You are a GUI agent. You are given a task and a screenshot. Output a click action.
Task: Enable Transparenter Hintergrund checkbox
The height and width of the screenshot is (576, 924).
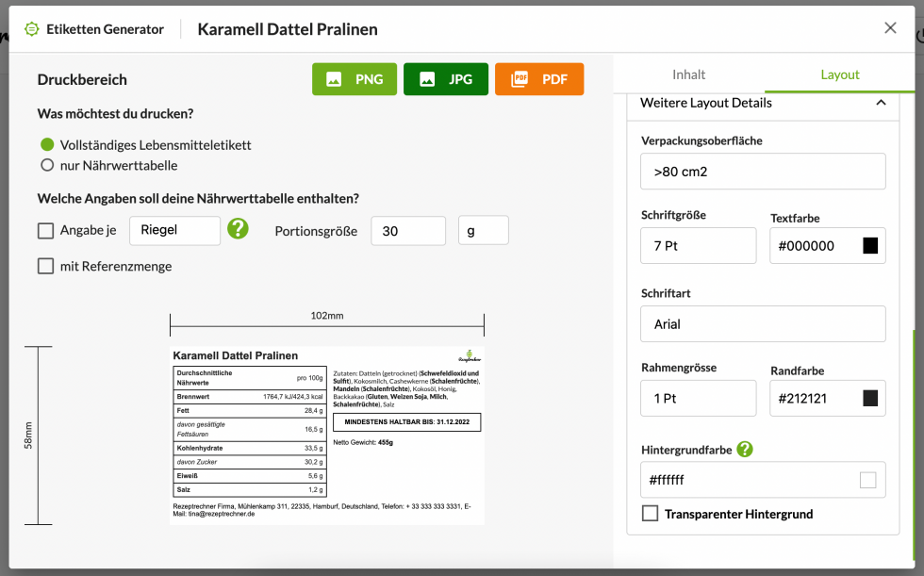pos(650,514)
